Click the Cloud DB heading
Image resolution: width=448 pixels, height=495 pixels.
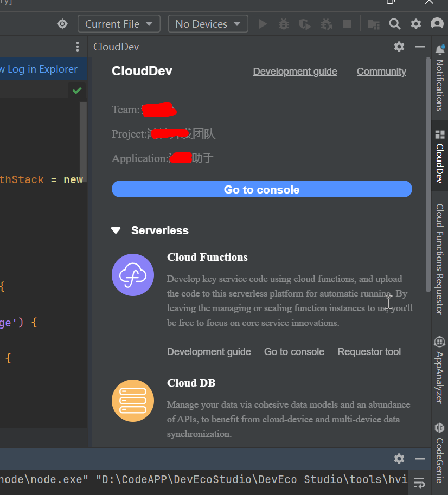191,383
